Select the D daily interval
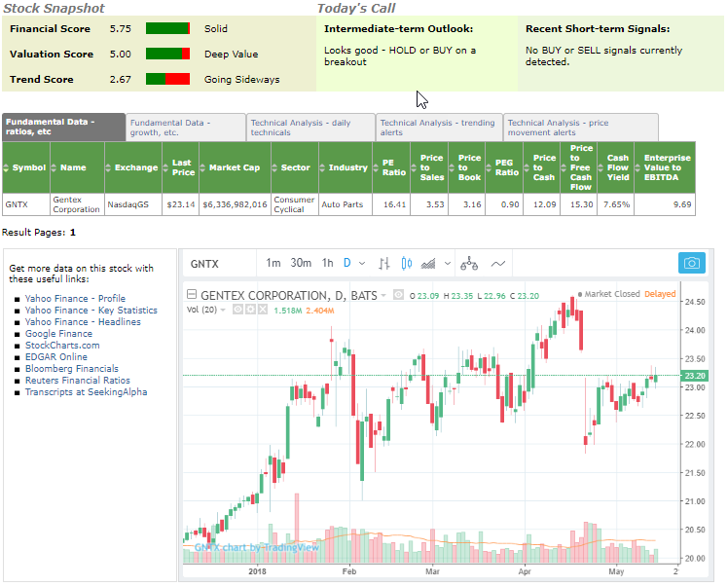This screenshot has width=728, height=587. (346, 263)
